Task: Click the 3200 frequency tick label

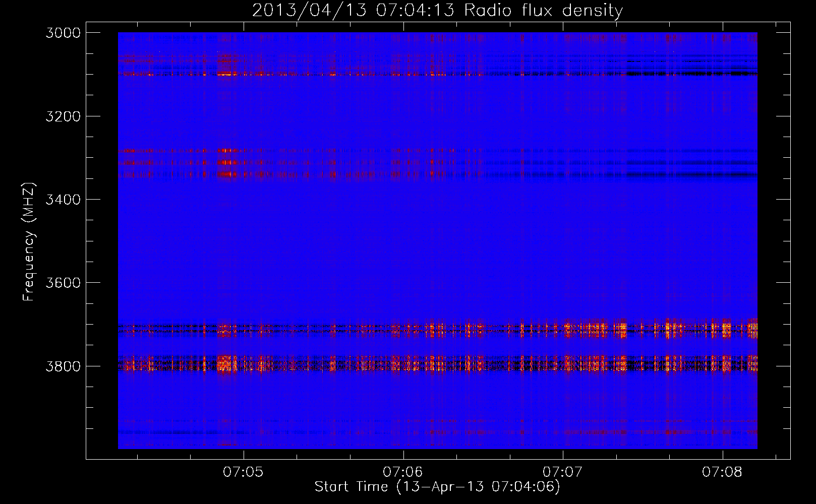Action: click(63, 116)
